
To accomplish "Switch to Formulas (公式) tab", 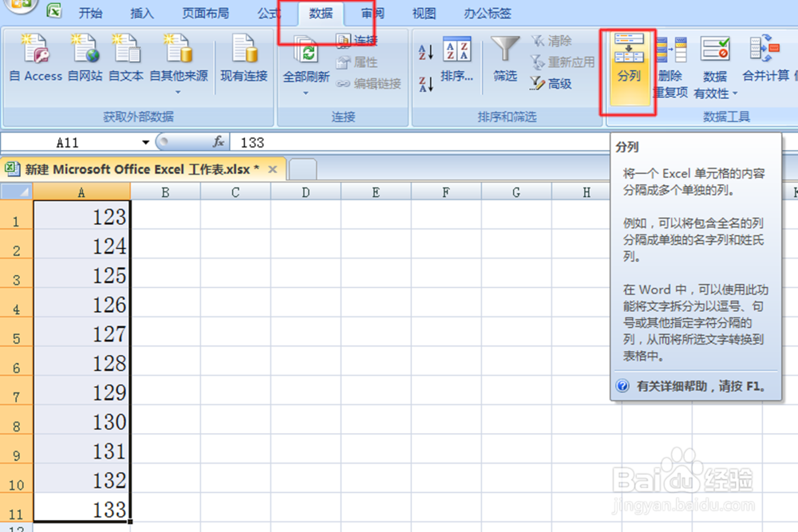I will (269, 14).
